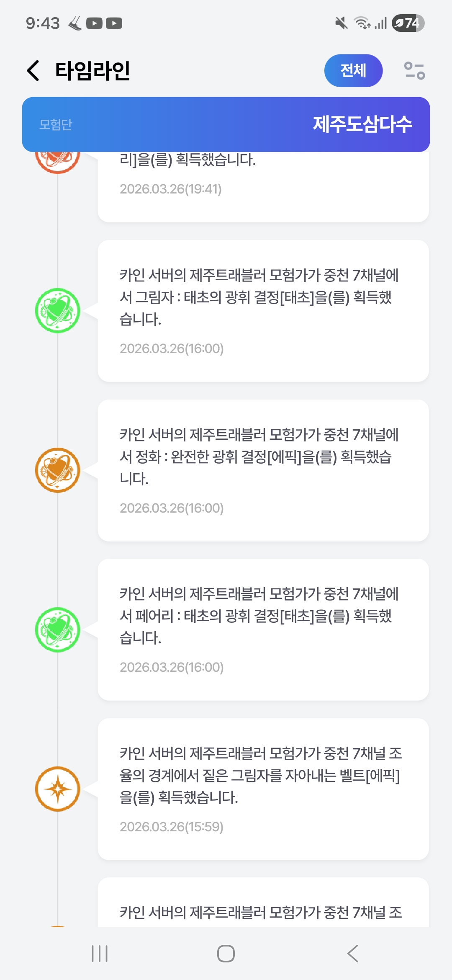The width and height of the screenshot is (452, 980).
Task: Tap orange star icon beside 벨트 entry
Action: [x=58, y=789]
